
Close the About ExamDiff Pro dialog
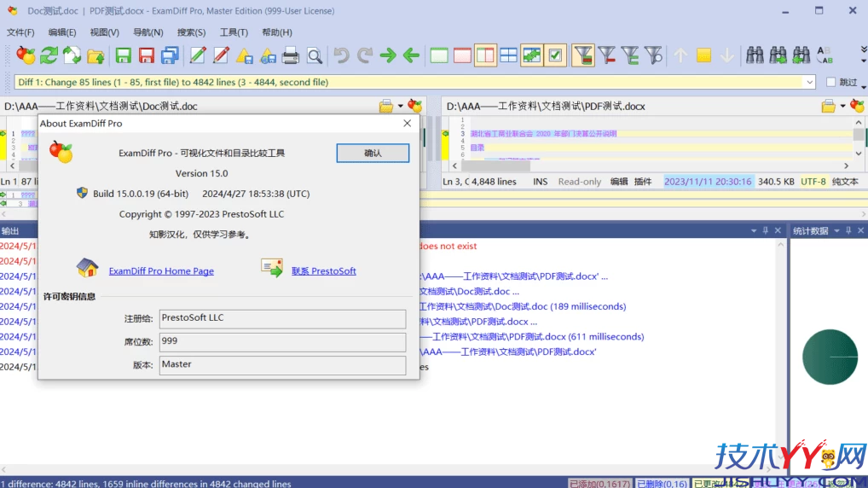[407, 123]
